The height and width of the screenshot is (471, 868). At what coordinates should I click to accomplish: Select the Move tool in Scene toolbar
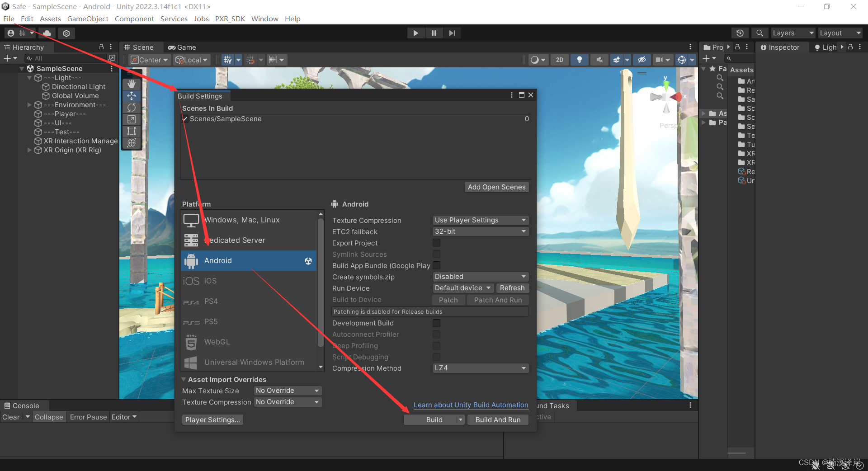(x=132, y=95)
